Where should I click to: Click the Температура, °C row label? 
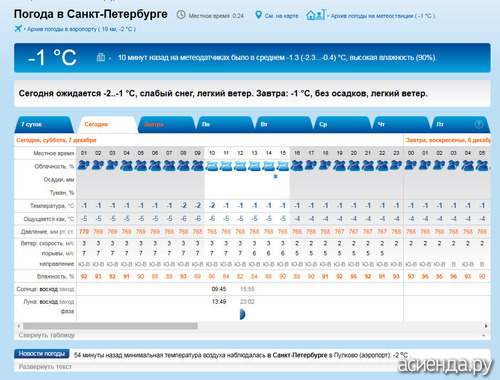point(52,206)
